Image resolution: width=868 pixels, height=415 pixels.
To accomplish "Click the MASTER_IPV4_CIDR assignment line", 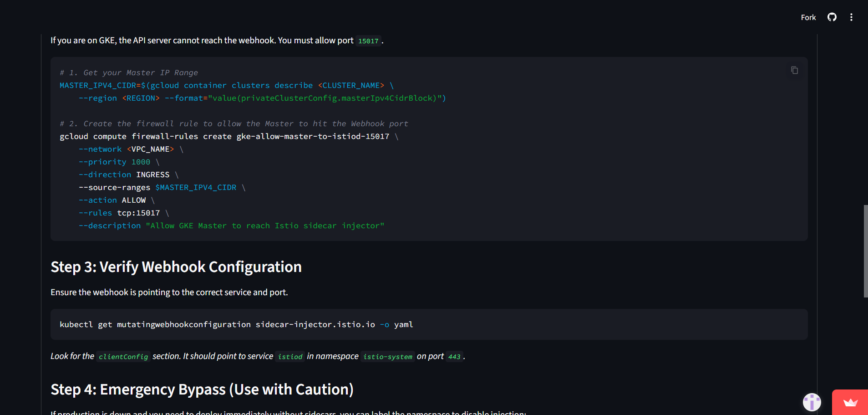I will (227, 86).
